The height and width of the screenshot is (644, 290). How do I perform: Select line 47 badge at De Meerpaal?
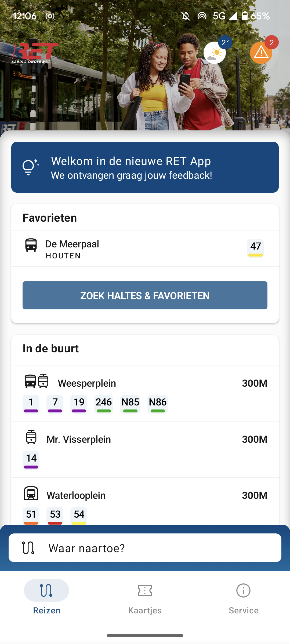[x=255, y=248]
